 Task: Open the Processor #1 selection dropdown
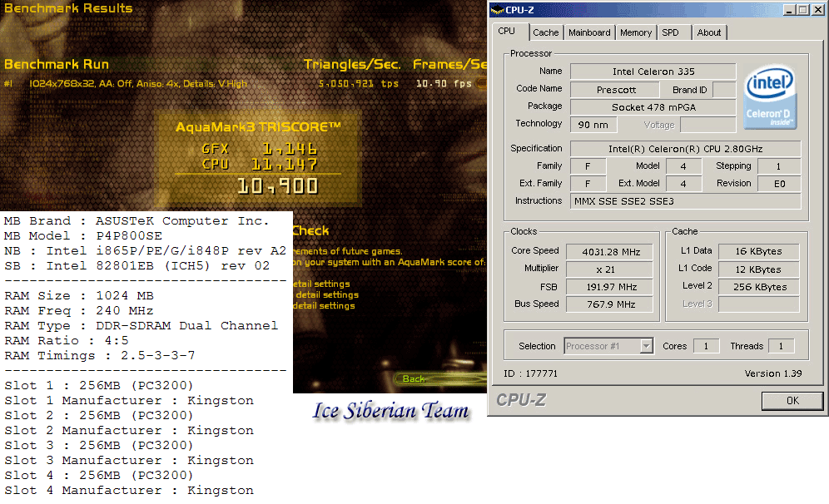coord(608,346)
